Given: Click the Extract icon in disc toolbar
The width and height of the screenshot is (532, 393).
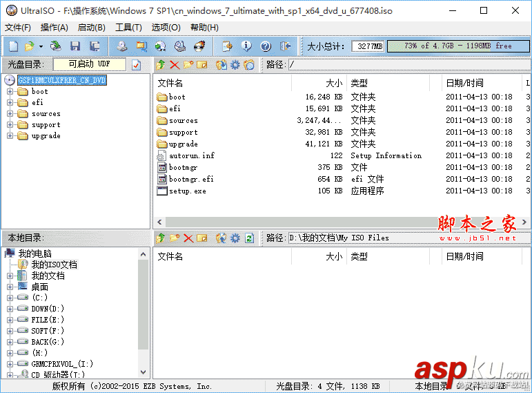Looking at the screenshot, I should pyautogui.click(x=221, y=64).
